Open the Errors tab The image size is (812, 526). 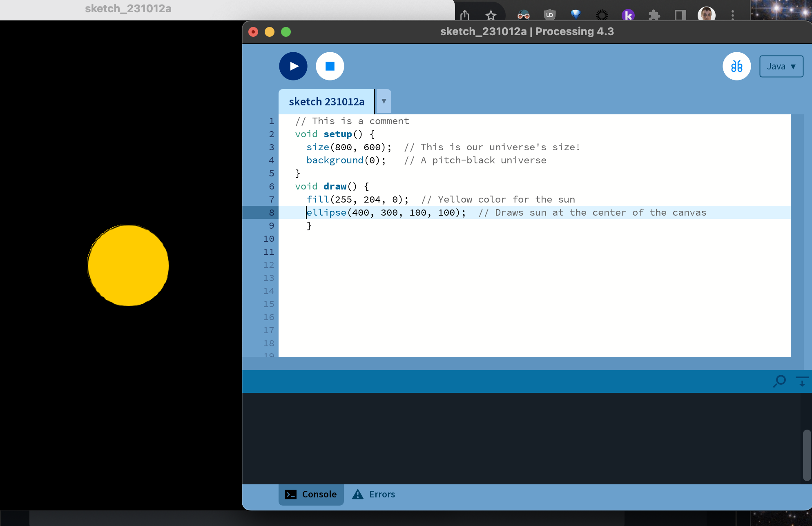(374, 494)
